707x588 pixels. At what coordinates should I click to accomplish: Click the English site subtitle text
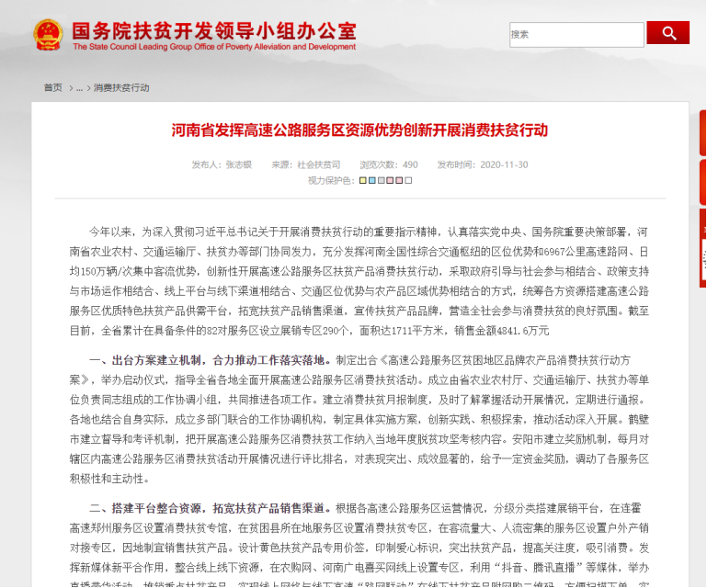click(213, 47)
